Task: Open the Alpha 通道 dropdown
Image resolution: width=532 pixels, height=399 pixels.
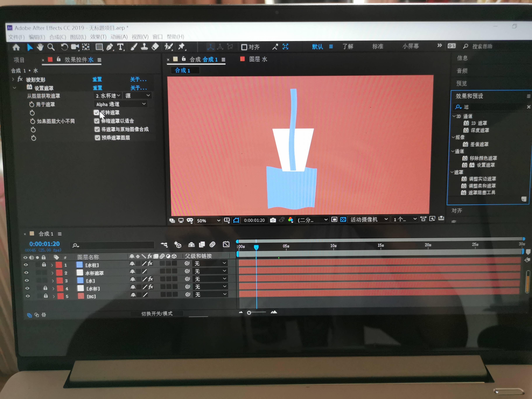Action: point(121,104)
